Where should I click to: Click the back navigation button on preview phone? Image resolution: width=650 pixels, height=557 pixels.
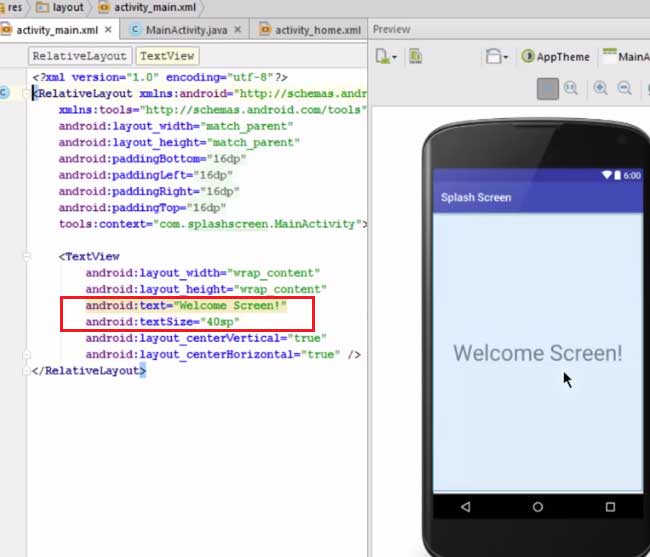[466, 506]
